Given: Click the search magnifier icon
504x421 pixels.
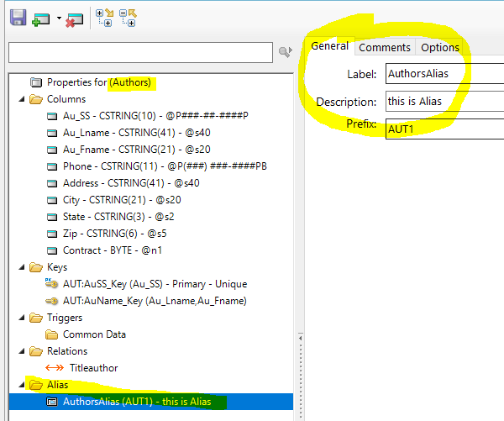Looking at the screenshot, I should (286, 53).
